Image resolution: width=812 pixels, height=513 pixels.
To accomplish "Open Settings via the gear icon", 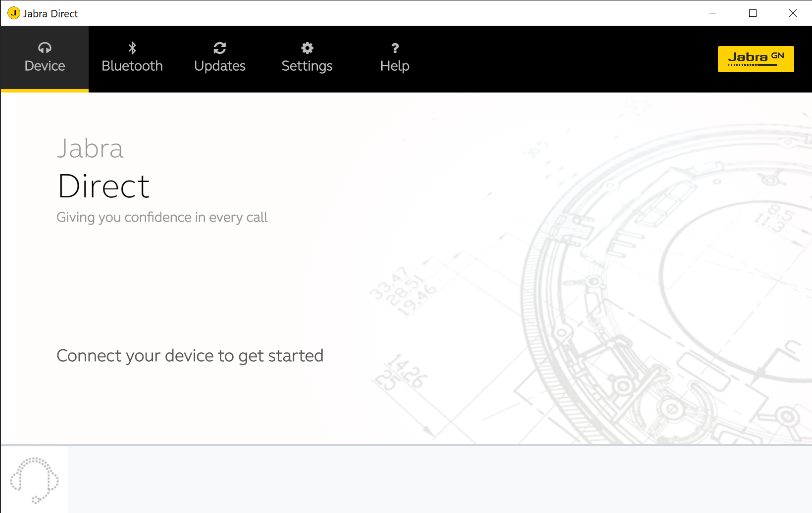I will pyautogui.click(x=307, y=47).
